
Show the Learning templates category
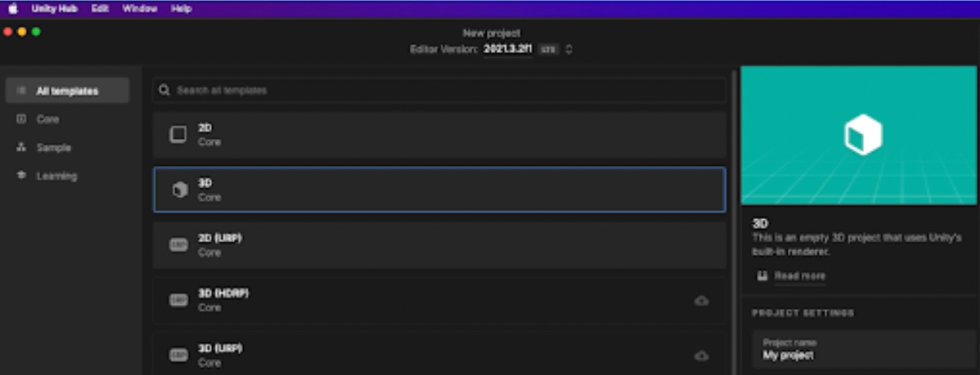56,176
